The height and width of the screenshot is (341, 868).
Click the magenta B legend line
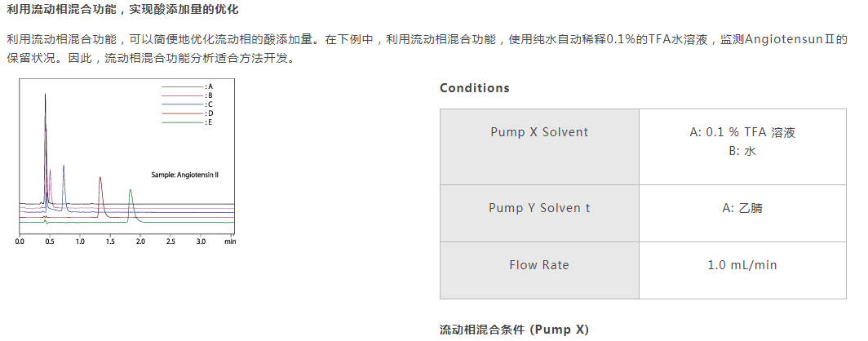(182, 95)
